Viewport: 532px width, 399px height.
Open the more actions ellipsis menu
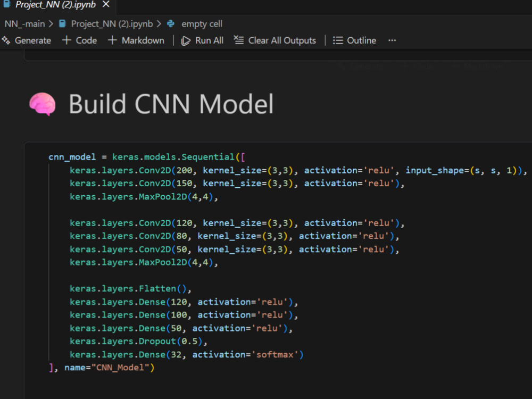(392, 40)
